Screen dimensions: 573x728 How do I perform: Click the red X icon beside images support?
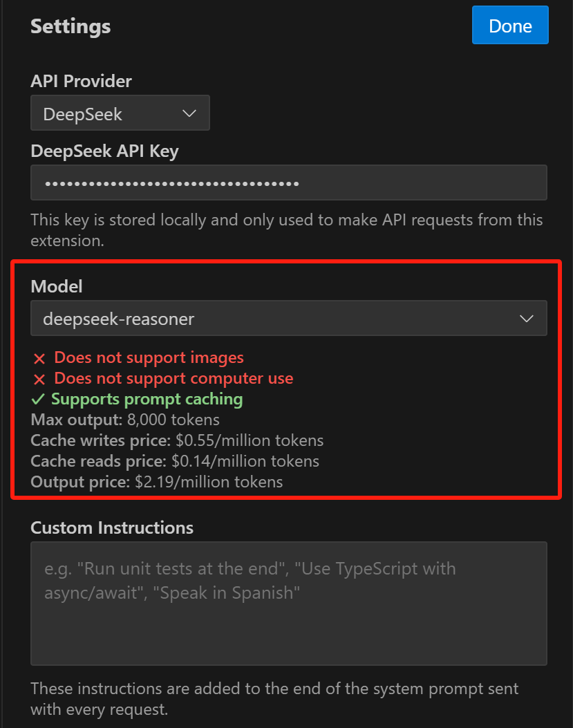click(x=39, y=358)
